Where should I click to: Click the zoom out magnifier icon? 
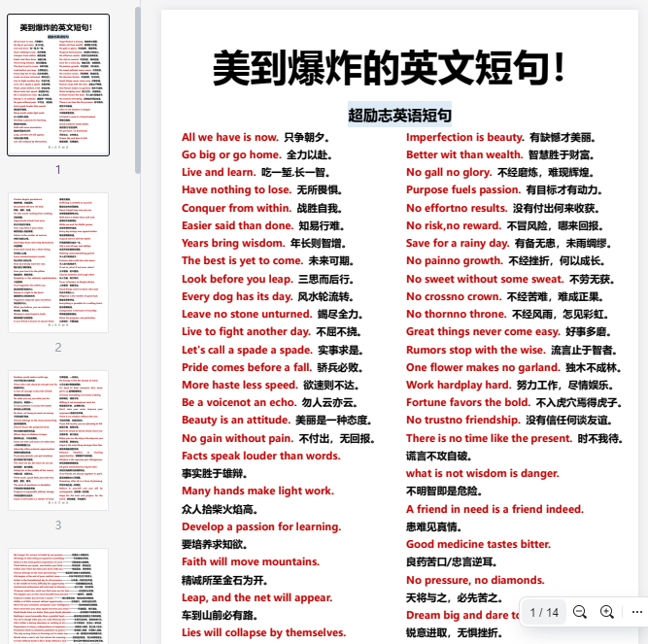580,612
